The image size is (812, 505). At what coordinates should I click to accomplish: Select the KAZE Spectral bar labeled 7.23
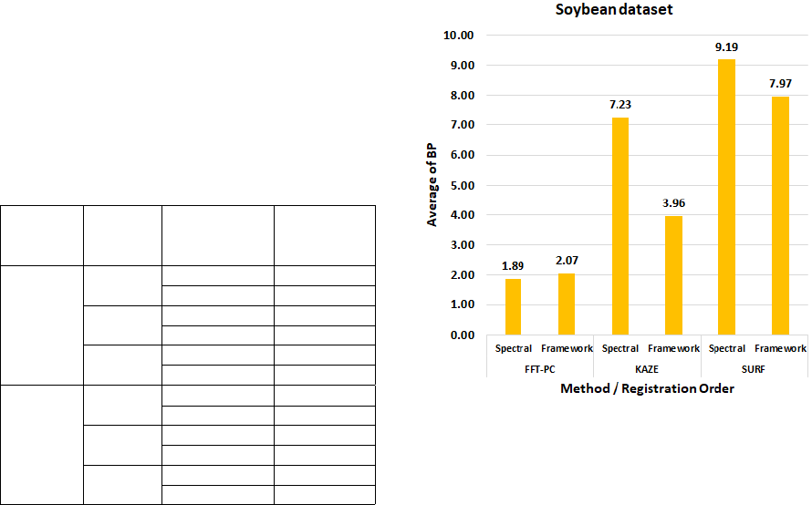(619, 226)
